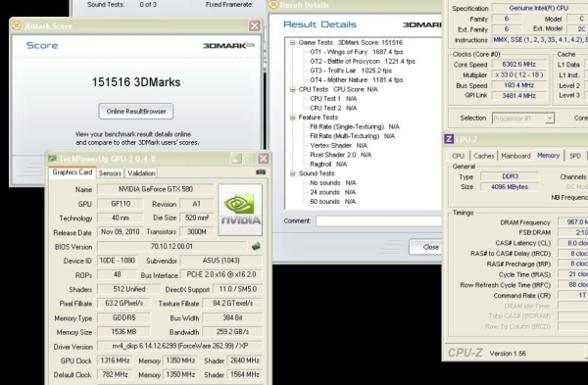Select the Ragtroll row
Screen dimensions: 588x385
328,165
